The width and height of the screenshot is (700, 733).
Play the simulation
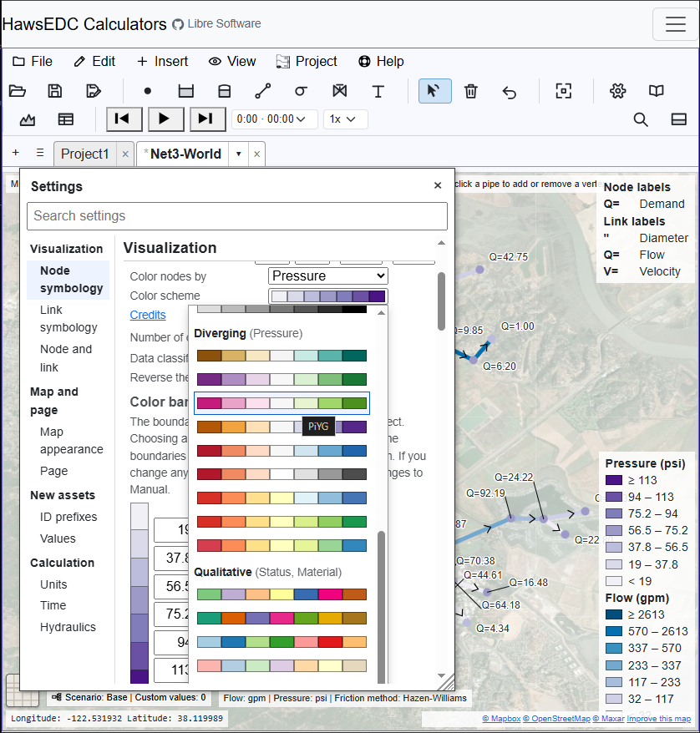click(x=166, y=119)
